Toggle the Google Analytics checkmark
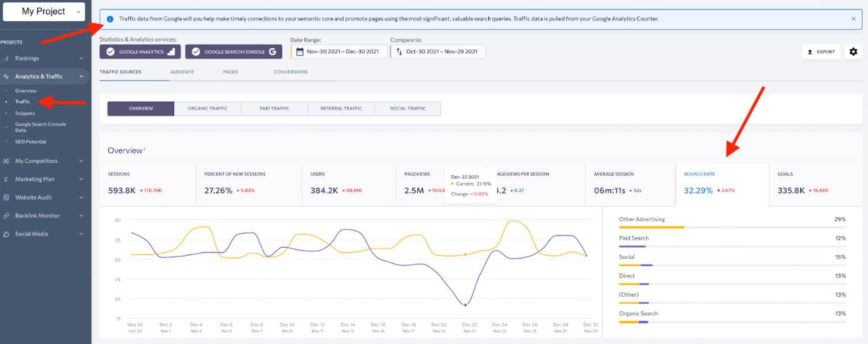Viewport: 868px width, 344px height. tap(111, 52)
